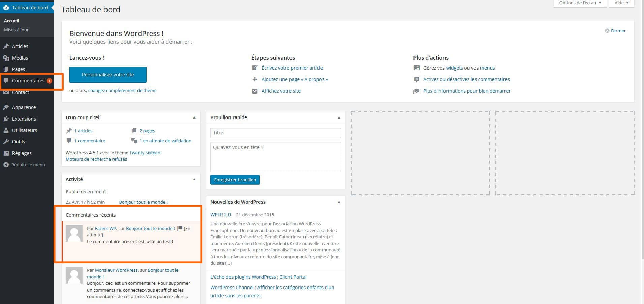Click the Articles pushpin icon in sidebar

(x=6, y=46)
